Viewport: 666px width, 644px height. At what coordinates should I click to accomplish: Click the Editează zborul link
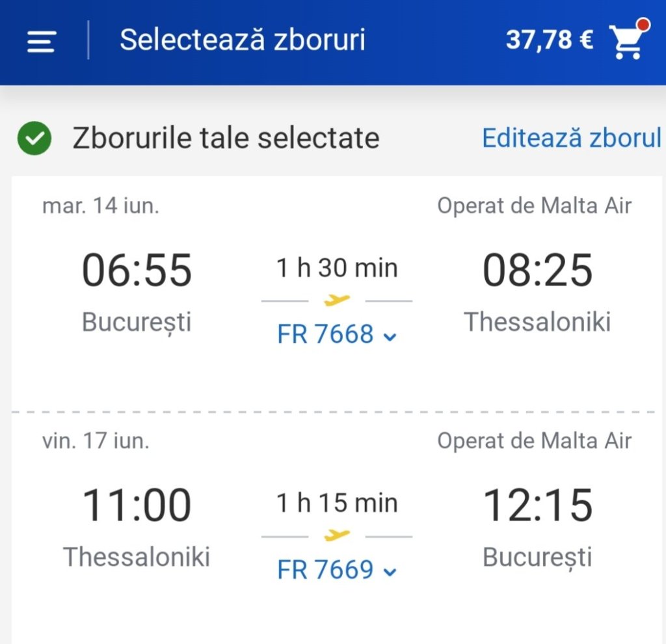tap(571, 139)
